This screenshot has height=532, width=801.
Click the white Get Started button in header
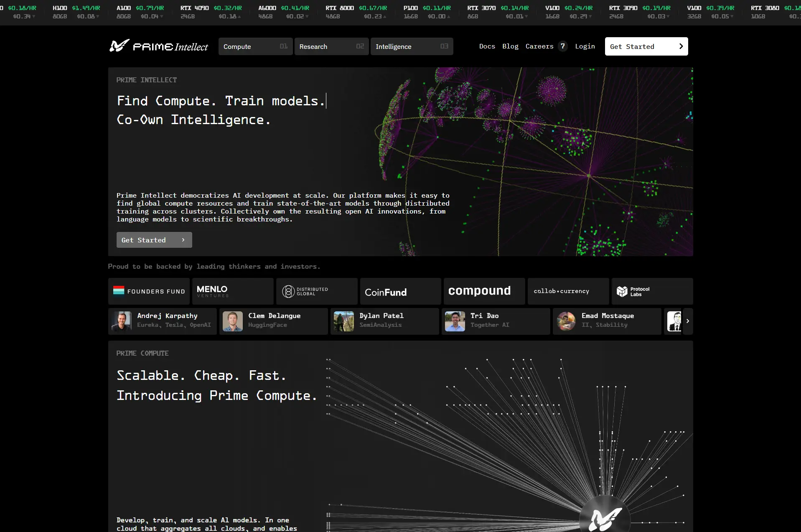tap(646, 46)
